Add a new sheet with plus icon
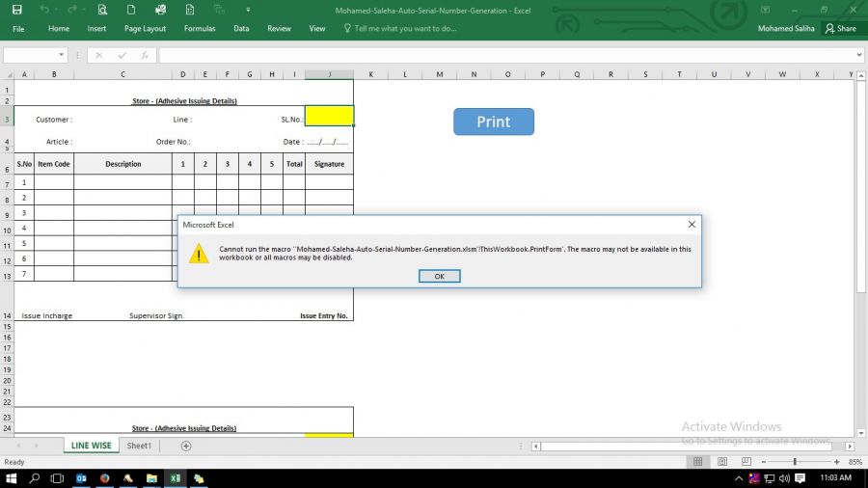Viewport: 868px width, 488px height. [x=186, y=446]
